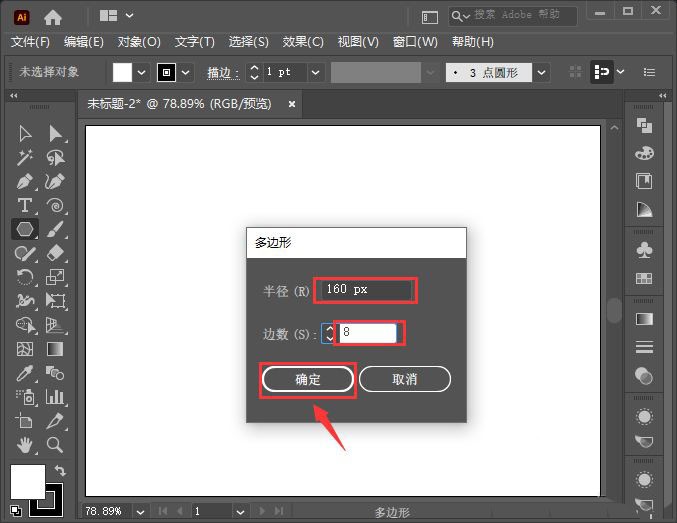The width and height of the screenshot is (677, 523).
Task: Pick the Gradient tool in toolbar
Action: click(x=55, y=349)
